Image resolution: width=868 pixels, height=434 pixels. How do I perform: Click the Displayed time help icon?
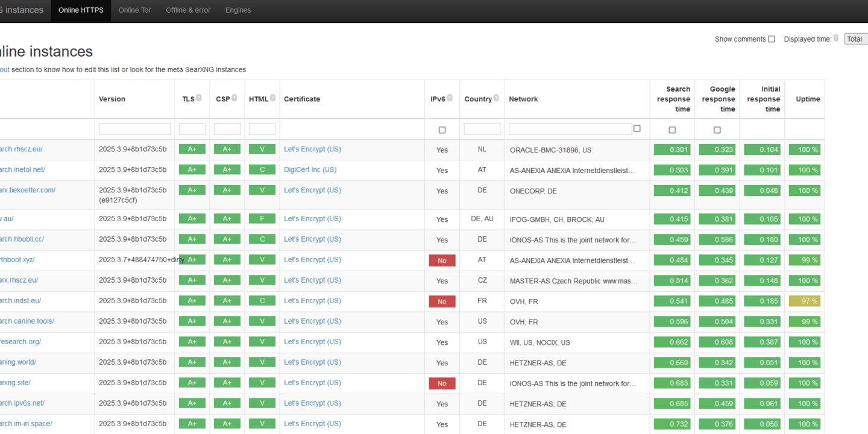(835, 38)
